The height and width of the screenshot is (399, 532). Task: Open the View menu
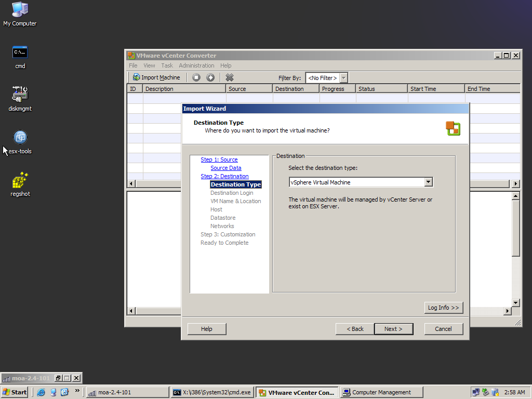(149, 65)
